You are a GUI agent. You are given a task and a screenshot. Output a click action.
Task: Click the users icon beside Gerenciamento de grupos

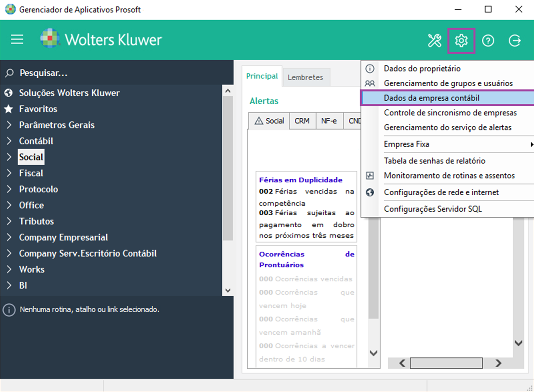point(370,83)
